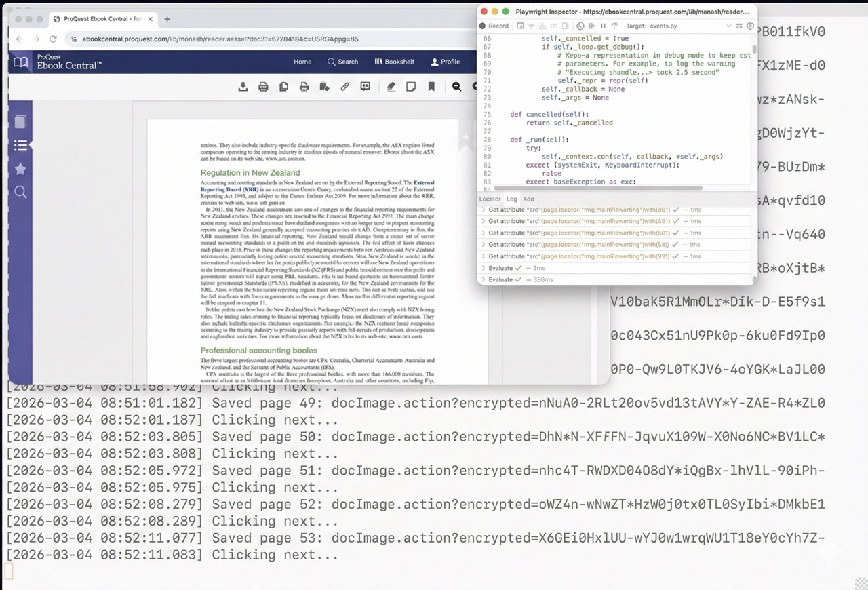Expand the Evaluate 356ms log entry
The height and width of the screenshot is (590, 868).
pos(483,279)
